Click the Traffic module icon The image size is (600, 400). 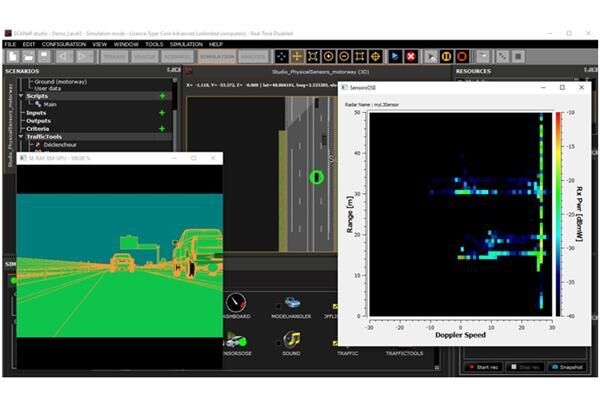347,340
